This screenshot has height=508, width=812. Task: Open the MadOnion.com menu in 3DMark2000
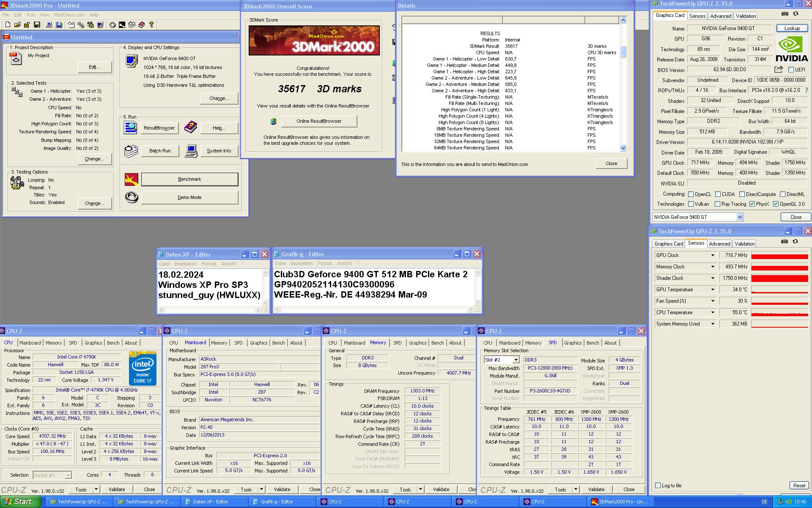pos(69,15)
